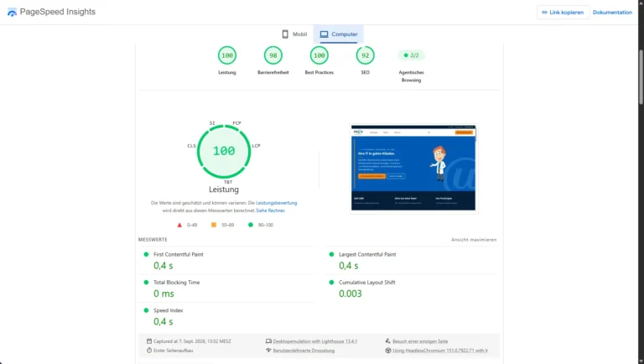Click the First Contentful Paint green status dot
This screenshot has width=644, height=364.
146,254
